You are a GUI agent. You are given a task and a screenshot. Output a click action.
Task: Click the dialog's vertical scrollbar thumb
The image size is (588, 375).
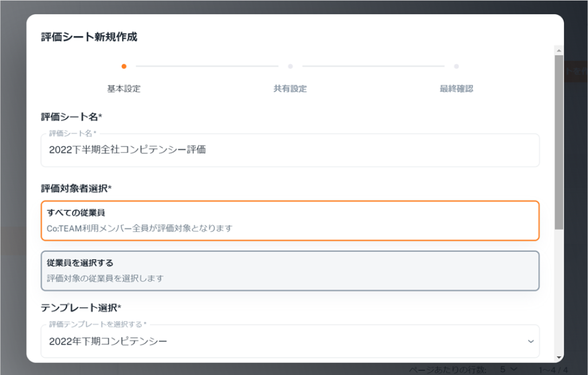point(559,143)
